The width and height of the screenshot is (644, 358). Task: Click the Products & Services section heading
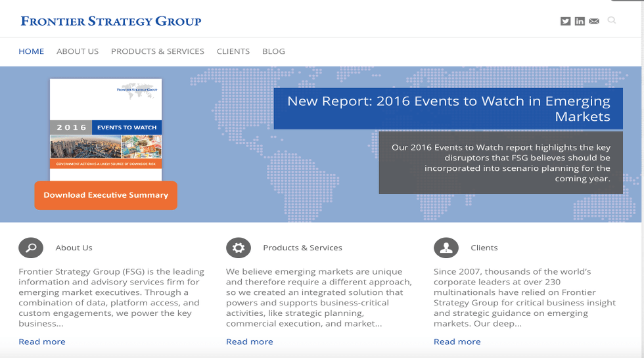302,248
